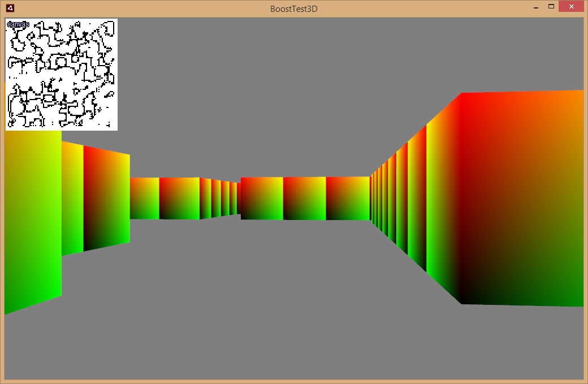Minimize the BoostTest3D window
This screenshot has width=588, height=384.
[x=536, y=7]
